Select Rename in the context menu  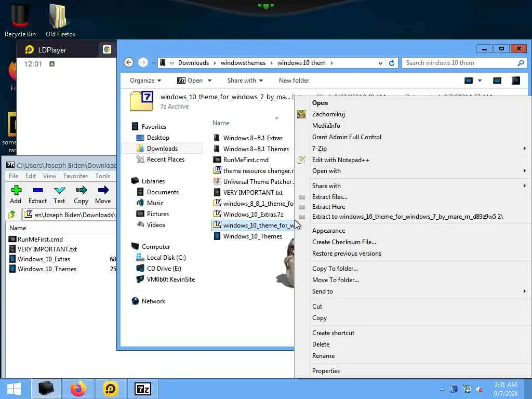coord(323,356)
